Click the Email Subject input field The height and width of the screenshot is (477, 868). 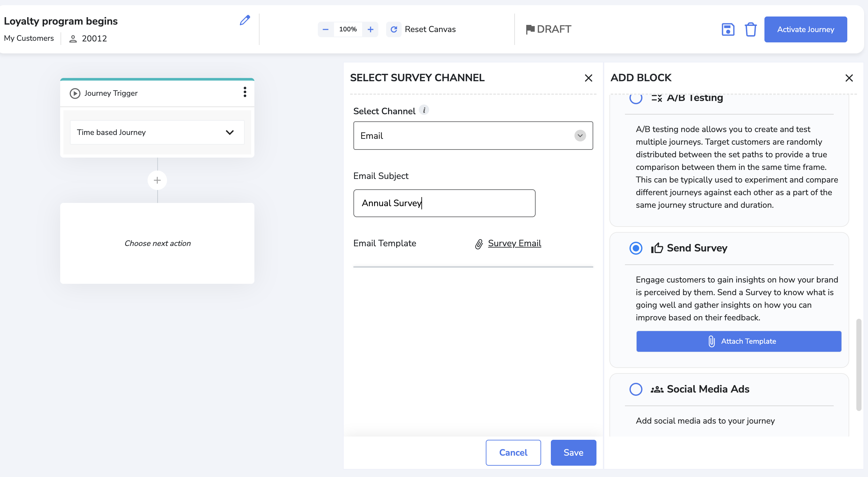[444, 203]
